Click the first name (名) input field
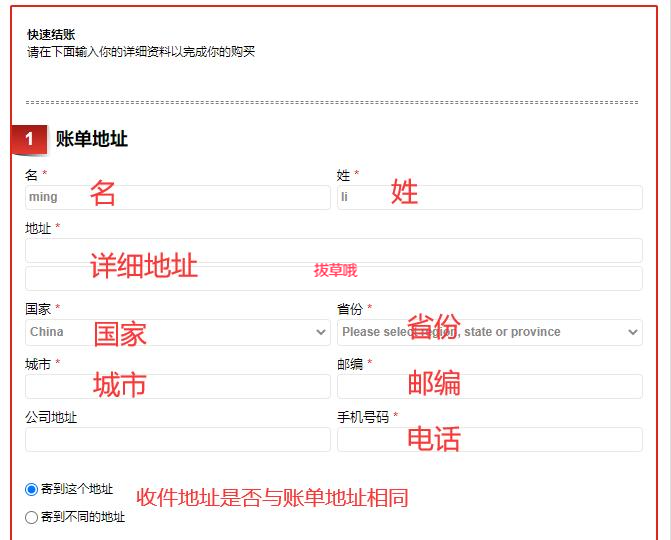This screenshot has height=540, width=671. 178,198
